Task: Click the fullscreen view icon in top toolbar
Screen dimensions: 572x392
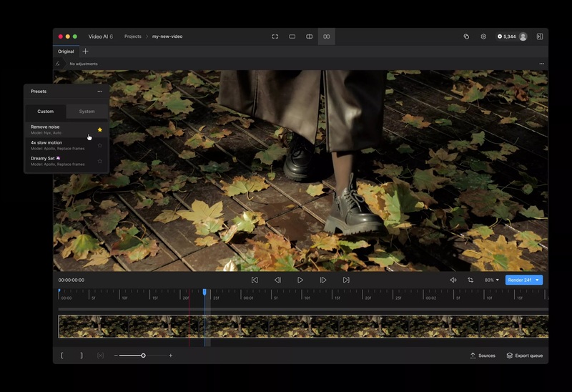Action: pyautogui.click(x=275, y=36)
